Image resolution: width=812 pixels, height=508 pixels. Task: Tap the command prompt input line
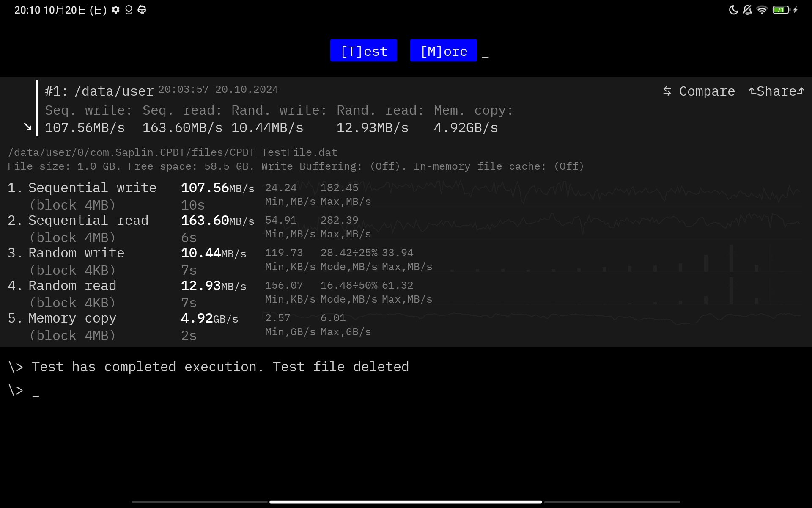pos(36,390)
